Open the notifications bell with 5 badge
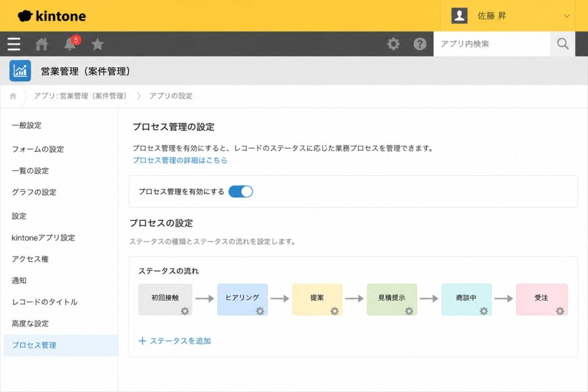Viewport: 588px width, 392px height. pos(71,43)
